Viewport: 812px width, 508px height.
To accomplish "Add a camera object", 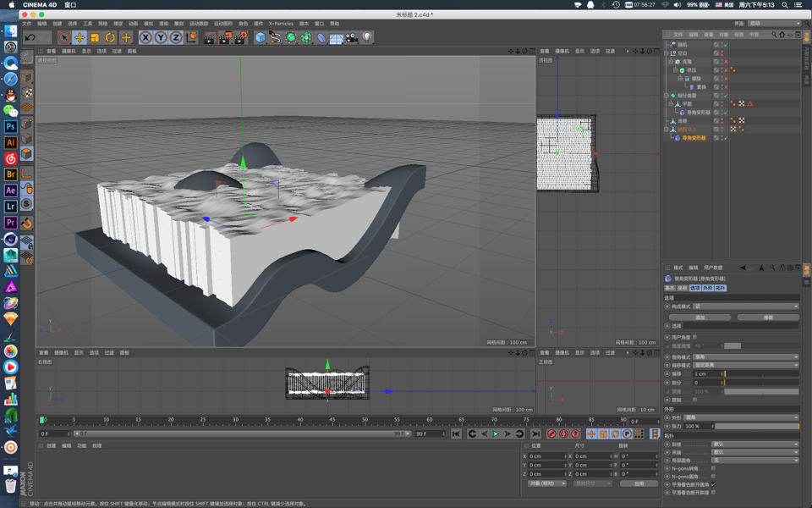I will 352,37.
